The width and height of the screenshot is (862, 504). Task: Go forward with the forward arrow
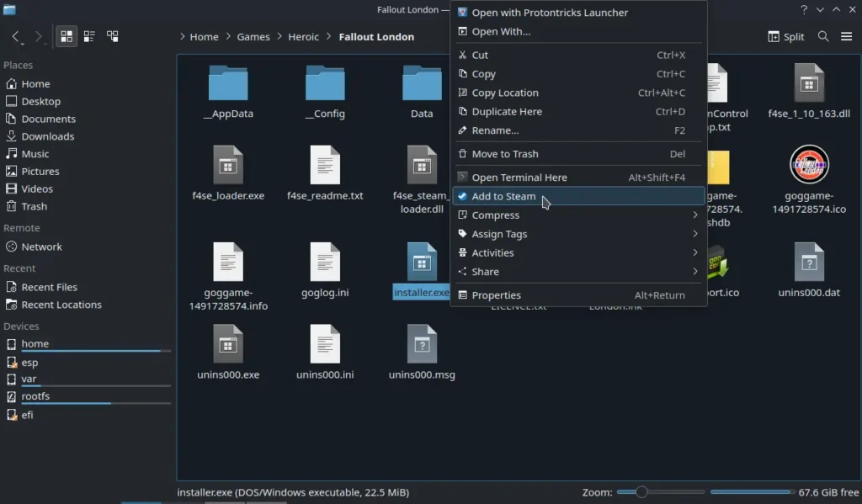(x=38, y=36)
